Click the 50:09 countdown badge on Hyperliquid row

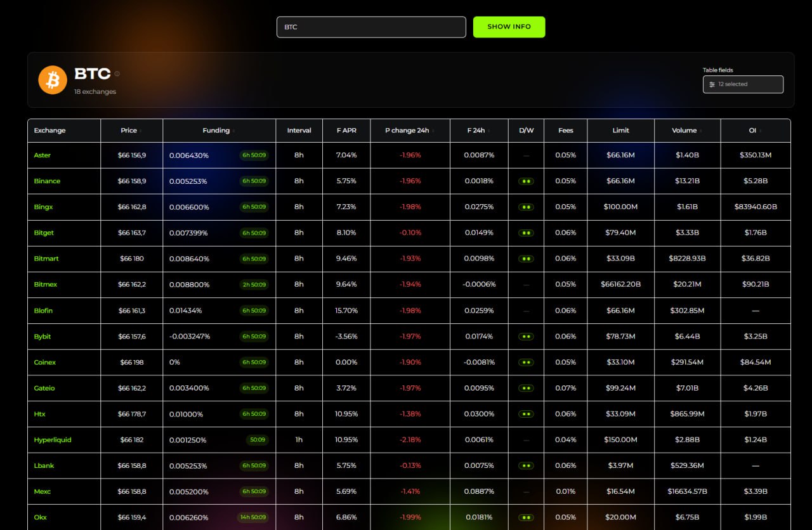coord(257,439)
